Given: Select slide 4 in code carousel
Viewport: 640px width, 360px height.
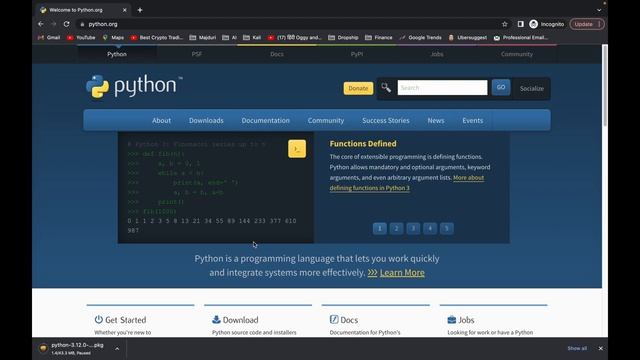Looking at the screenshot, I should point(430,228).
